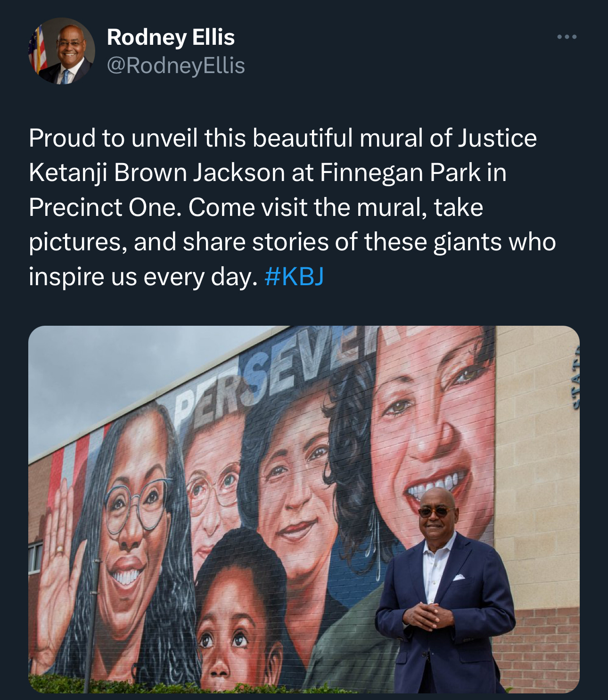
Task: Open the attached mural photo
Action: tap(304, 509)
